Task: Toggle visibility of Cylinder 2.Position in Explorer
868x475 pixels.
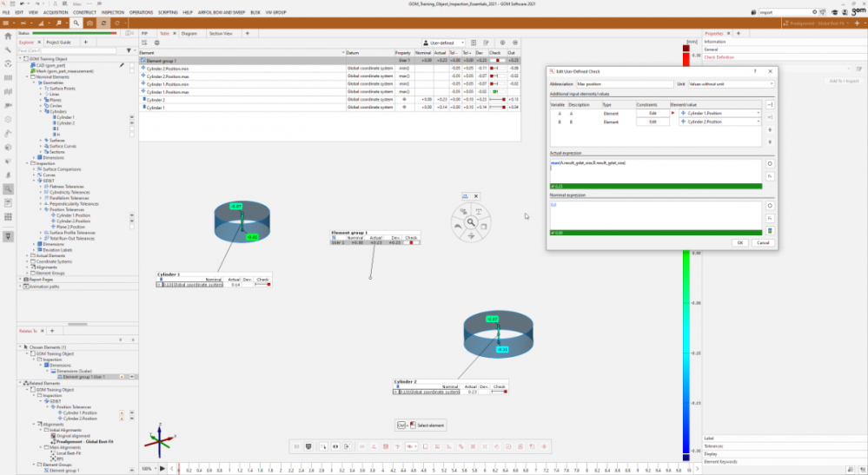Action: coord(132,221)
